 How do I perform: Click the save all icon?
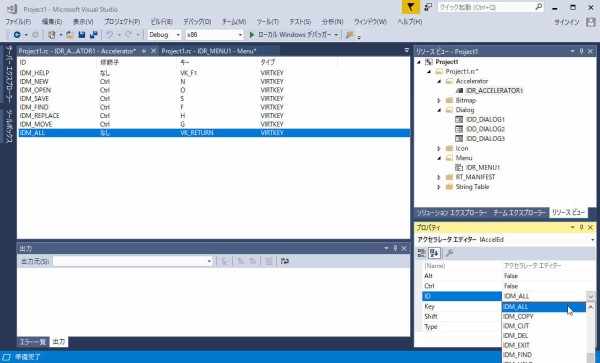pyautogui.click(x=93, y=35)
